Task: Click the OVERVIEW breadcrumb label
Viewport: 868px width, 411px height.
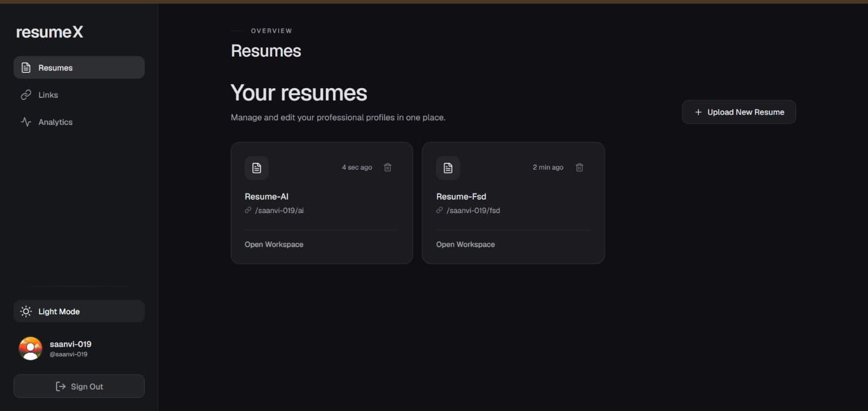Action: point(272,31)
